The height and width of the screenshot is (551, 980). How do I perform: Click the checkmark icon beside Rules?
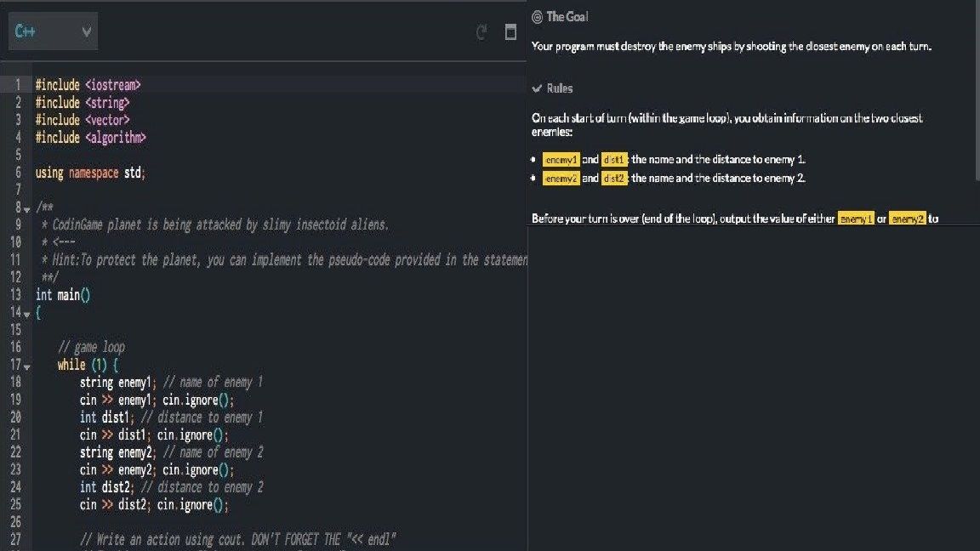point(537,88)
